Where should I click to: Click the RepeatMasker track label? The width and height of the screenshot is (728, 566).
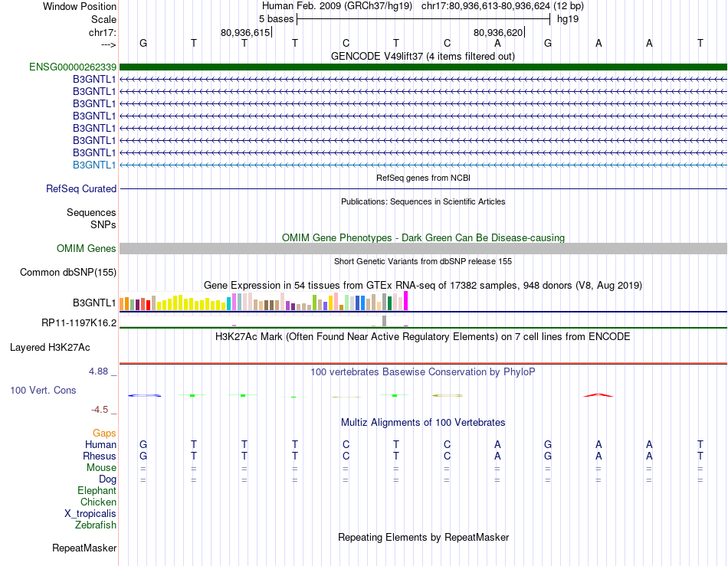[84, 548]
